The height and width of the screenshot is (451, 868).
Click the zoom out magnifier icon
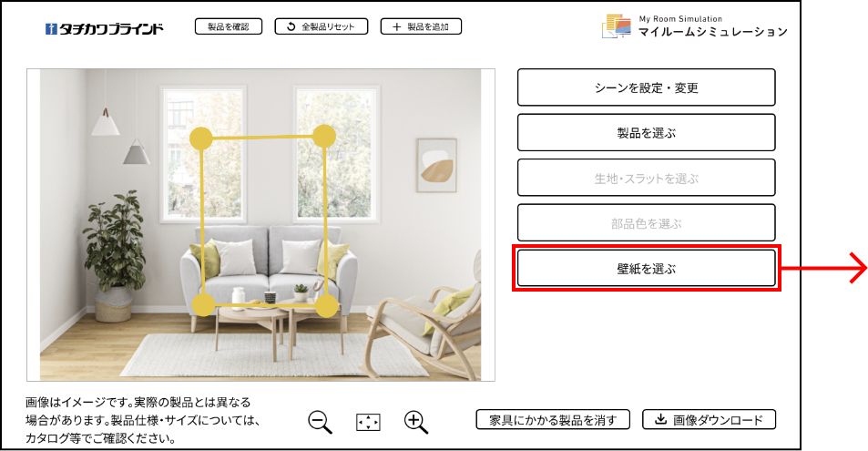coord(320,422)
